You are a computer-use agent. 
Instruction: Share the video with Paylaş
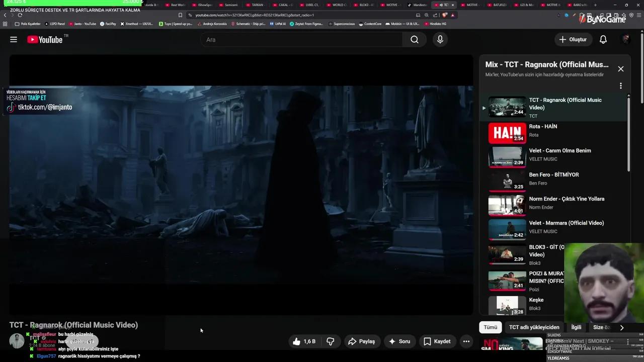[361, 341]
